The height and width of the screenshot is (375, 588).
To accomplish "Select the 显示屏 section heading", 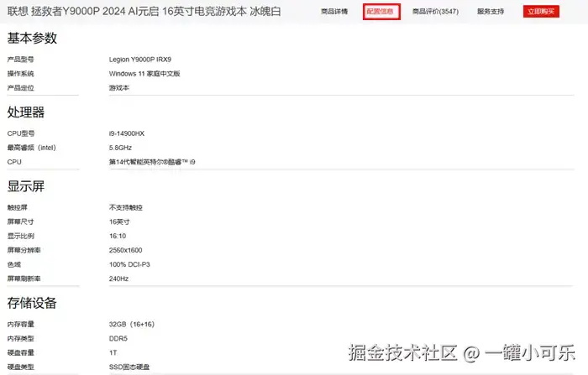I will 26,186.
